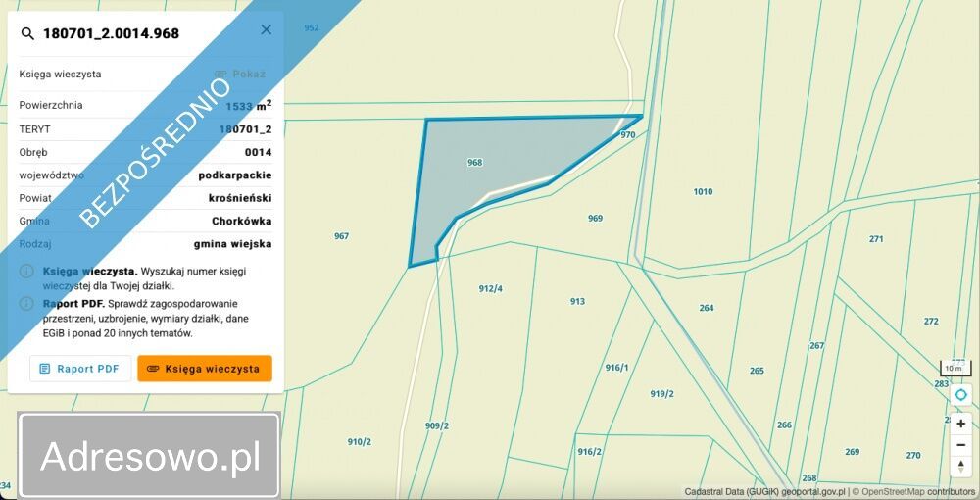The height and width of the screenshot is (500, 980).
Task: Click the Gmina value Chorkówka
Action: pos(242,221)
